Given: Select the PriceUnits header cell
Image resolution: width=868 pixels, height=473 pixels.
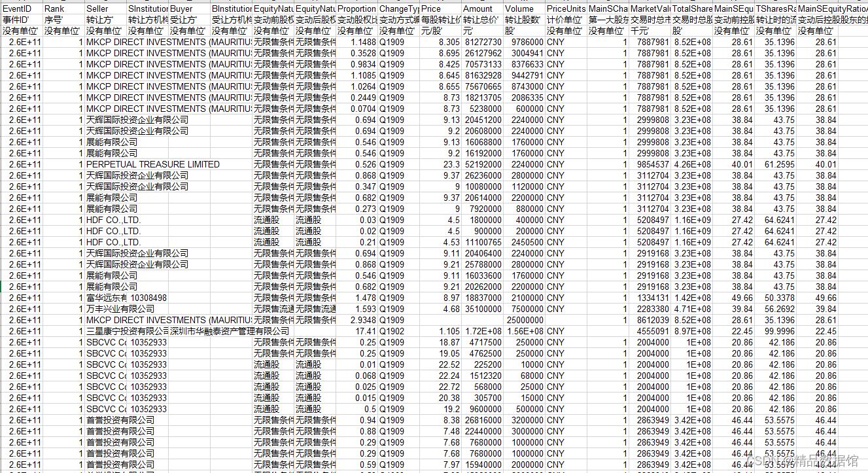Looking at the screenshot, I should coord(566,9).
